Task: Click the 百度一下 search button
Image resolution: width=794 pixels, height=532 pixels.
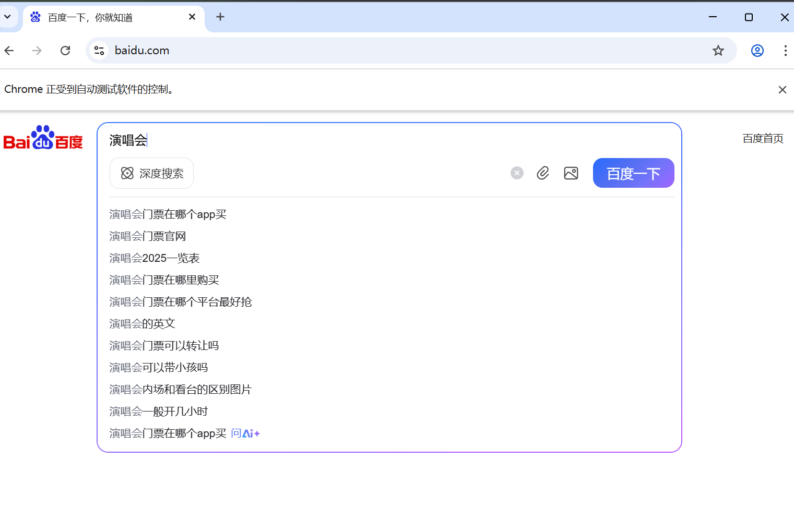Action: [634, 173]
